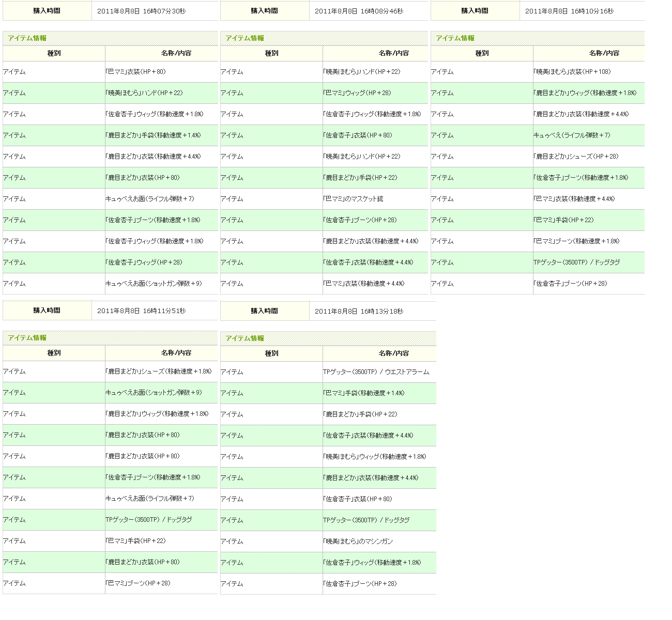Select the row 「佐倉杏子」ウィッグ(HP+28)
672x620 pixels.
click(x=110, y=262)
